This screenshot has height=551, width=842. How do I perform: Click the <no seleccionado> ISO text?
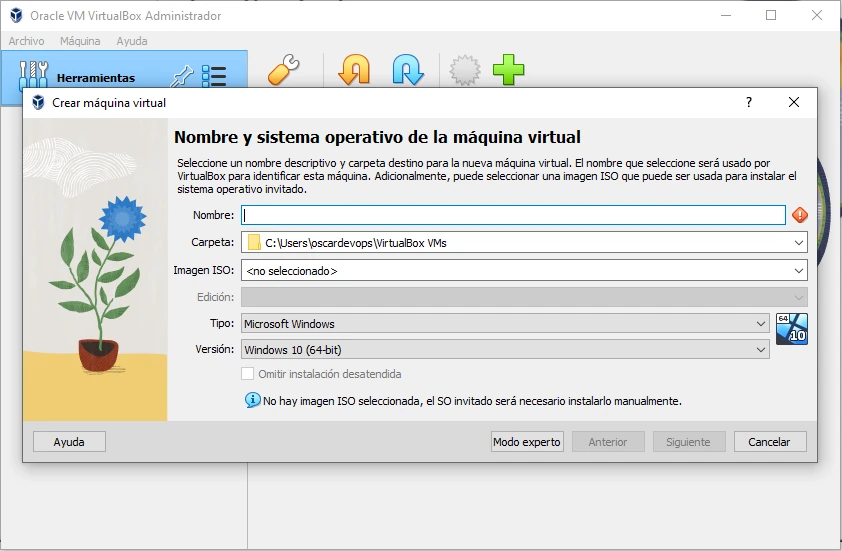tap(292, 271)
